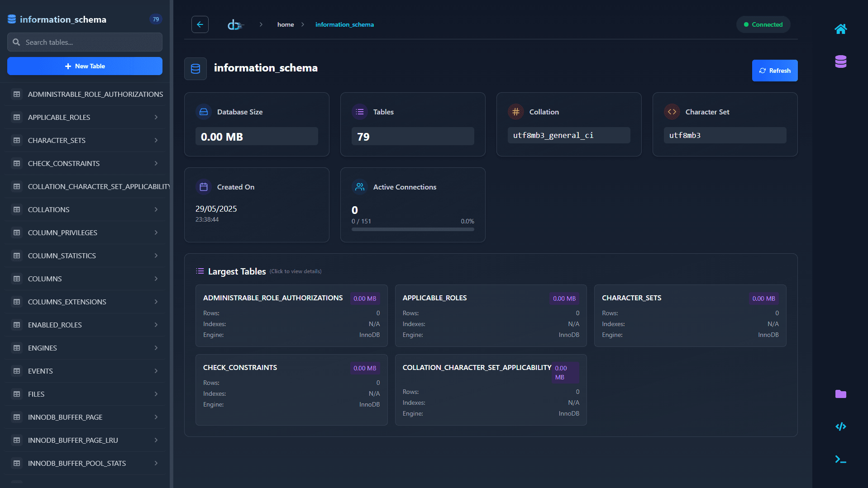Open the code editor icon in right sidebar
The width and height of the screenshot is (868, 488).
tap(840, 426)
